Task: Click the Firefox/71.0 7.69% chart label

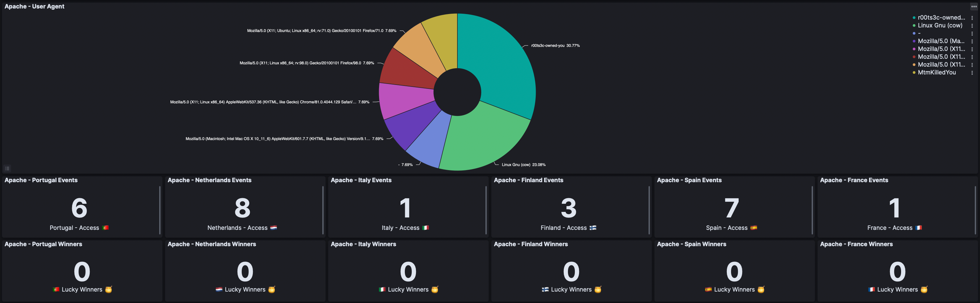Action: coord(321,31)
